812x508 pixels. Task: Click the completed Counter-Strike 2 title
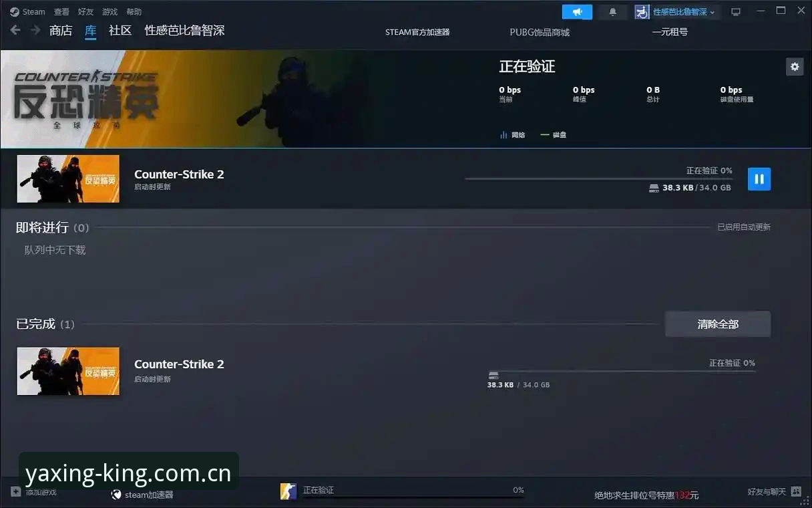pyautogui.click(x=179, y=364)
